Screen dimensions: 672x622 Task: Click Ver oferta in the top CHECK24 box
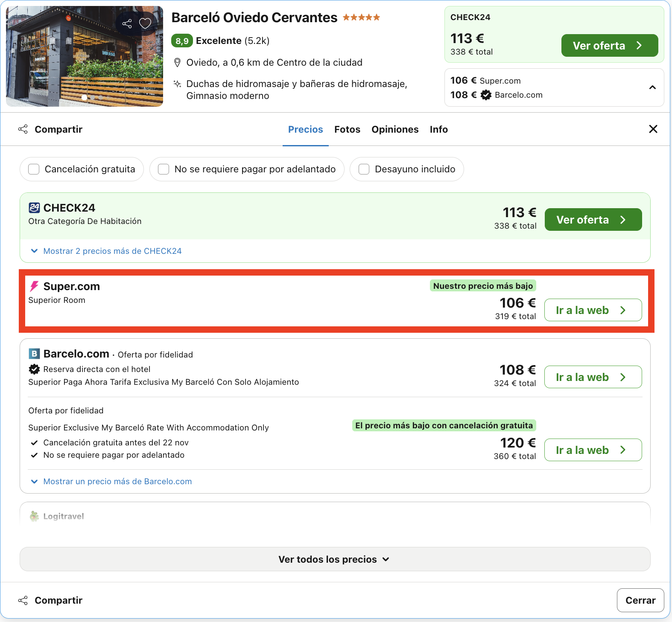pyautogui.click(x=609, y=46)
